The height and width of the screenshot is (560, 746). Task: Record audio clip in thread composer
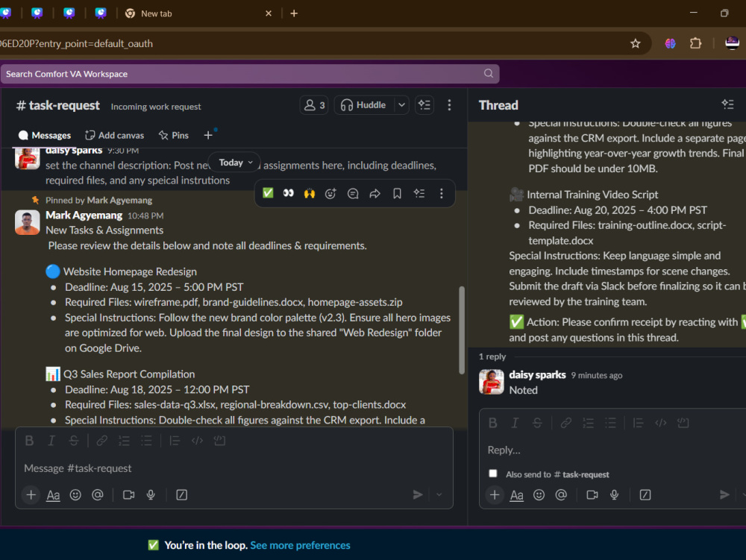click(x=615, y=495)
